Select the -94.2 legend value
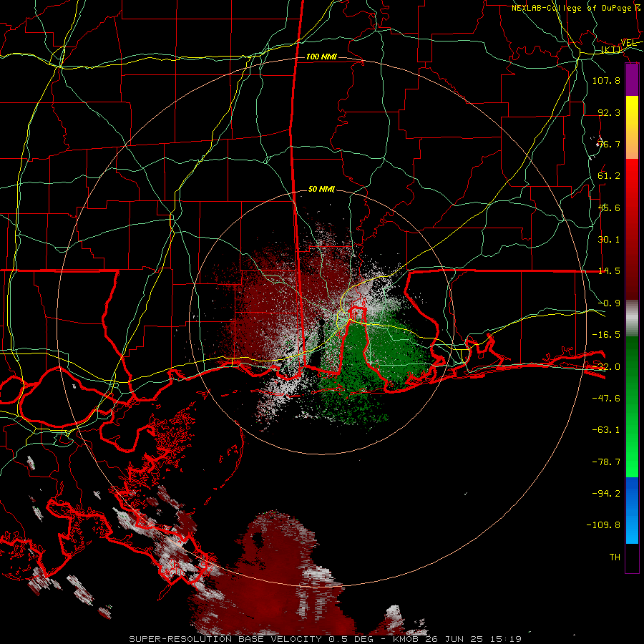This screenshot has width=644, height=644. pos(606,494)
